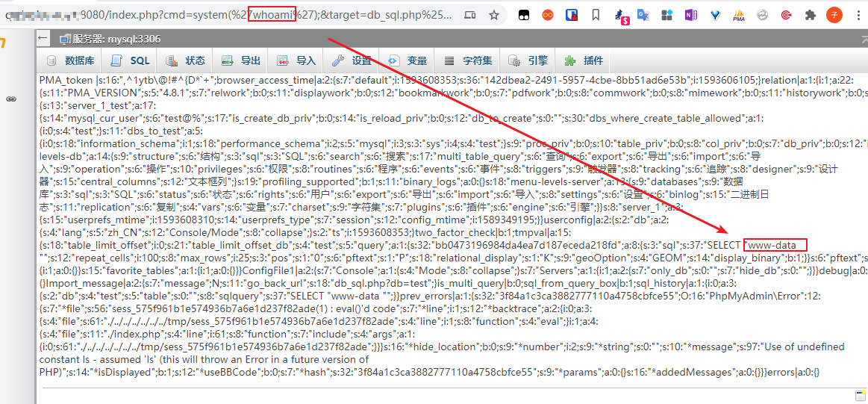Image resolution: width=868 pixels, height=404 pixels.
Task: Open the 设置 (Settings) tab
Action: coord(352,60)
